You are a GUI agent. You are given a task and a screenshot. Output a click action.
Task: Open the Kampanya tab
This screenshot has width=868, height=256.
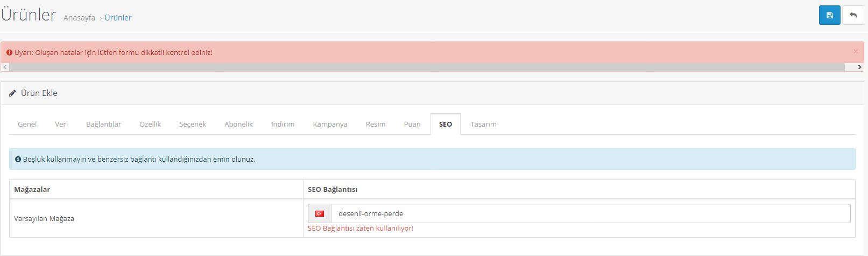[330, 124]
